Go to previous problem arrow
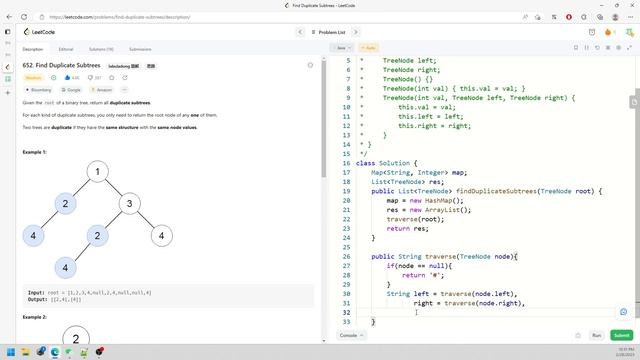This screenshot has width=640, height=360. 300,32
